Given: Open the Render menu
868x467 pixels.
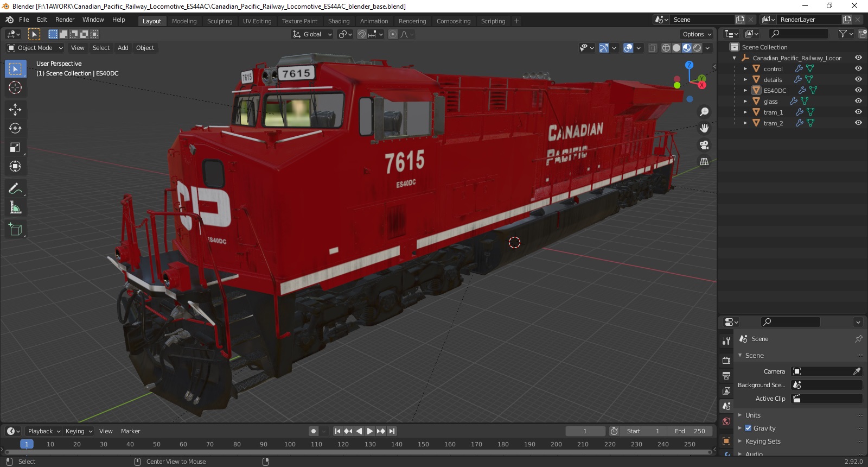Looking at the screenshot, I should pyautogui.click(x=65, y=20).
